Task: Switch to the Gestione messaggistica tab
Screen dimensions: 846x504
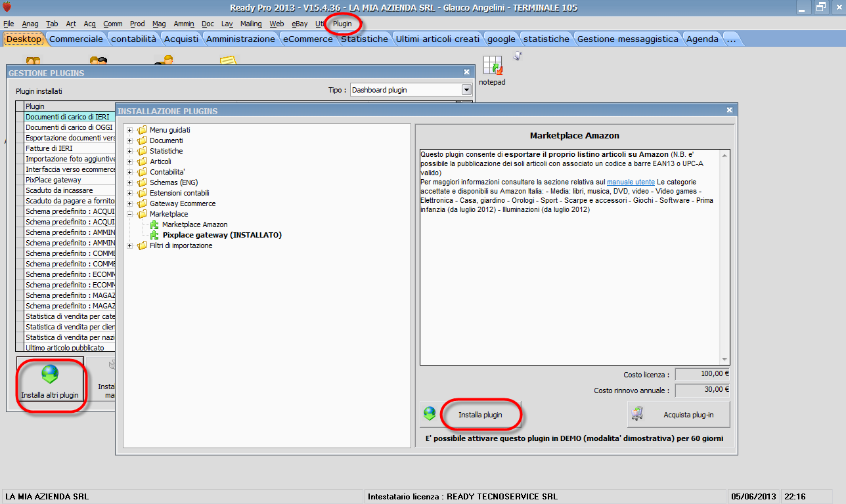Action: tap(628, 39)
